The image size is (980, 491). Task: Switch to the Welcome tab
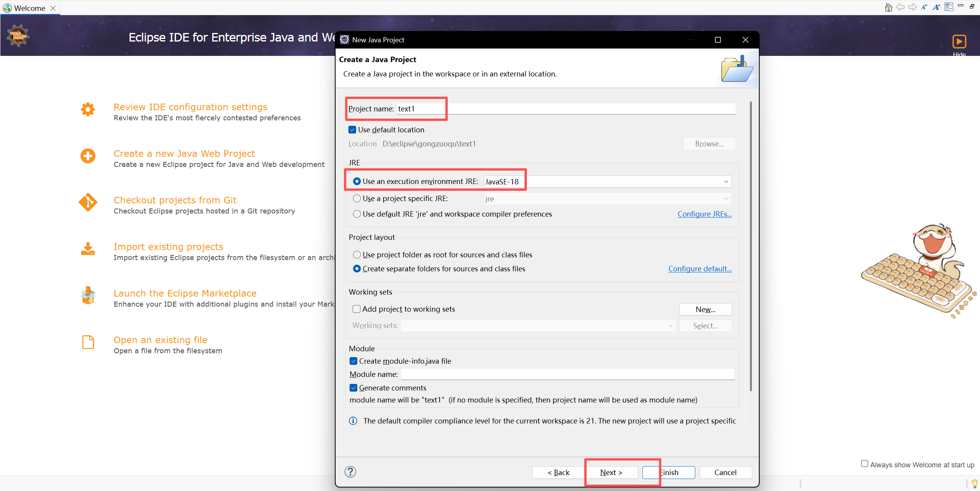(29, 8)
